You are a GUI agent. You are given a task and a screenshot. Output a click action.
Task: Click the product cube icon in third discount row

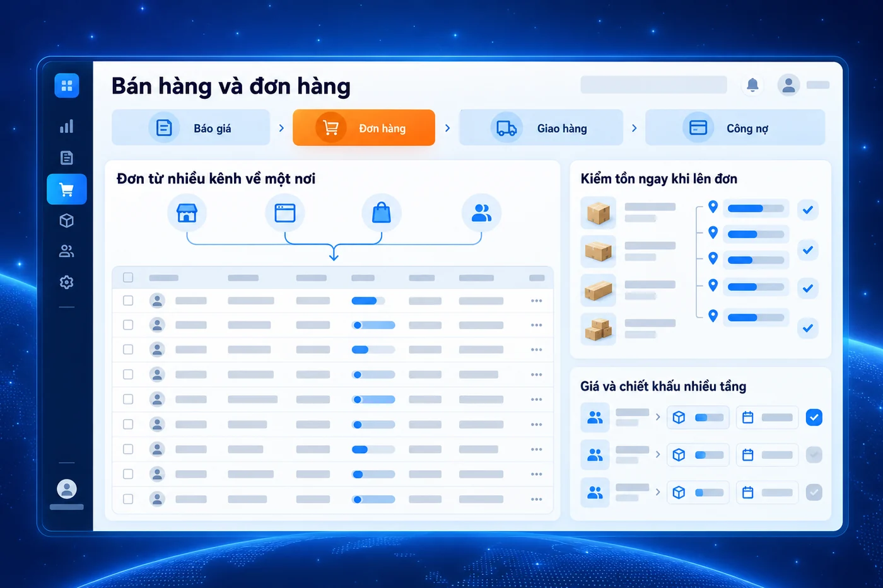[x=679, y=492]
